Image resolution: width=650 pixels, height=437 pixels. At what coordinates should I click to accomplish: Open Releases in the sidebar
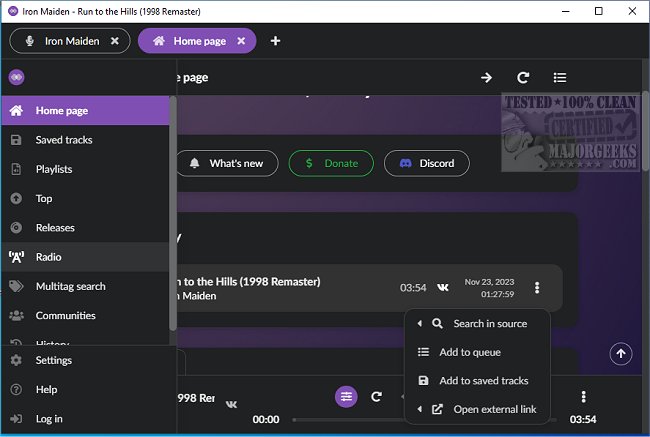point(85,228)
